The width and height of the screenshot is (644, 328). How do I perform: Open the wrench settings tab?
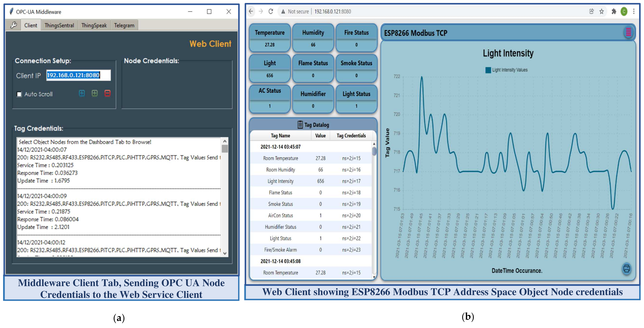(13, 25)
